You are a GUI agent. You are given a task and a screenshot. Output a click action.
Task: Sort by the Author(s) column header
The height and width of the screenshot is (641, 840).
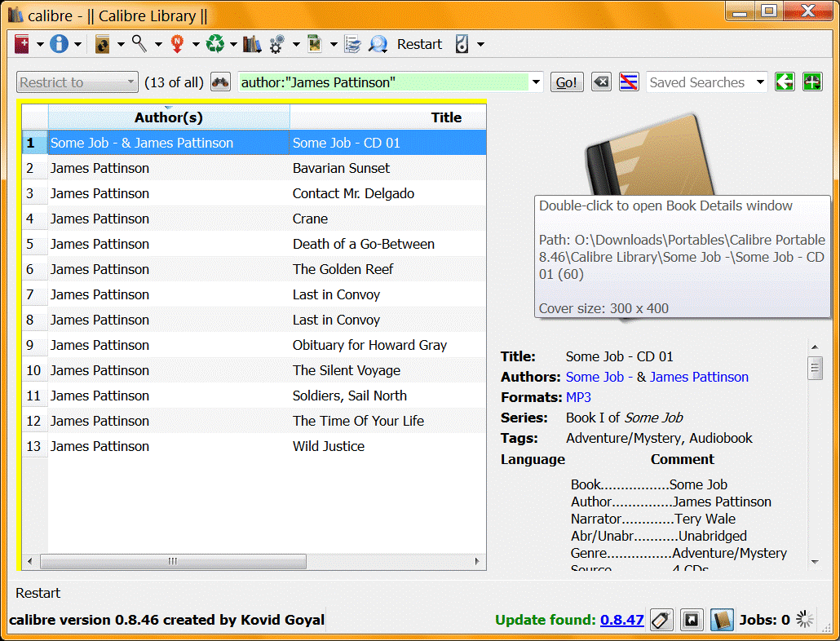pos(169,117)
